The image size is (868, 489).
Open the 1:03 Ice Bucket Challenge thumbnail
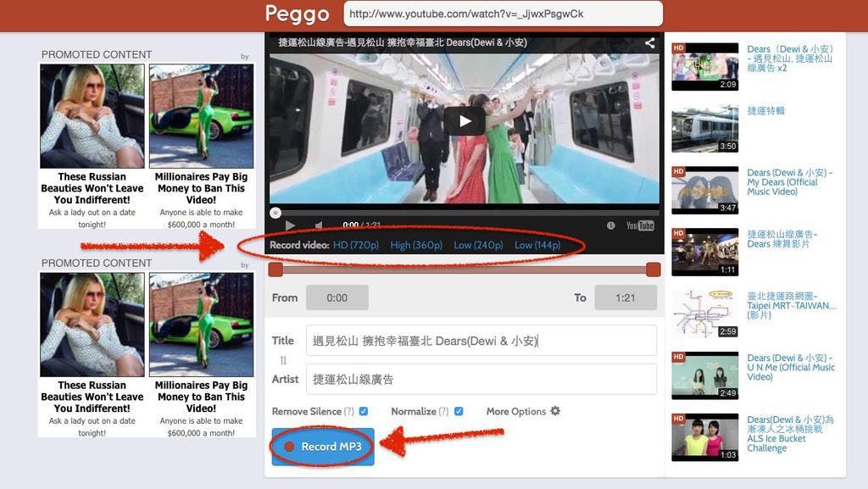click(704, 437)
